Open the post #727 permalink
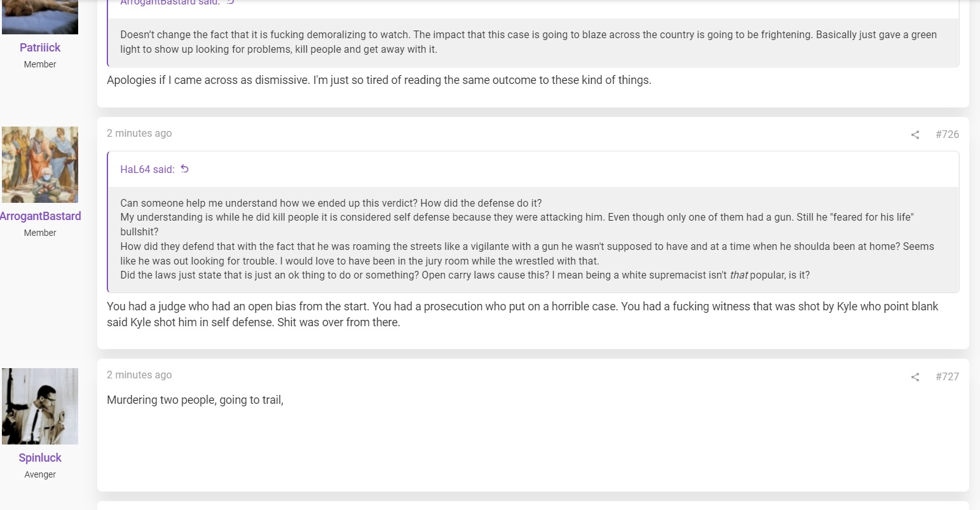Screen dimensions: 980x510 coord(947,376)
